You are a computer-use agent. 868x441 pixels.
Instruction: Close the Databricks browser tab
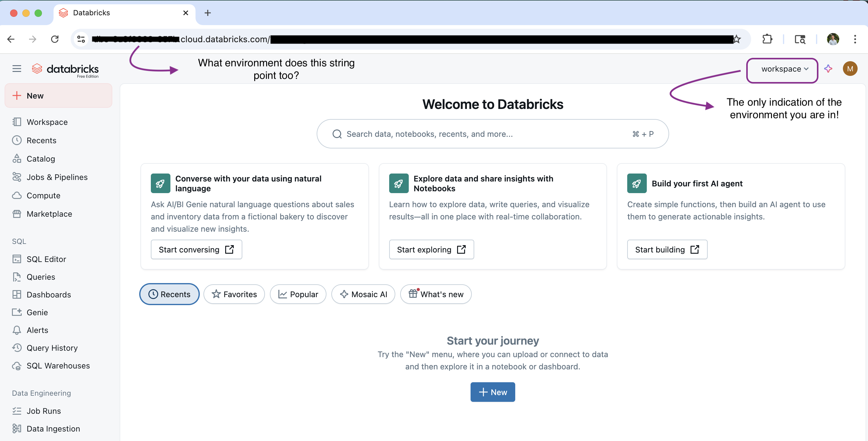click(185, 13)
